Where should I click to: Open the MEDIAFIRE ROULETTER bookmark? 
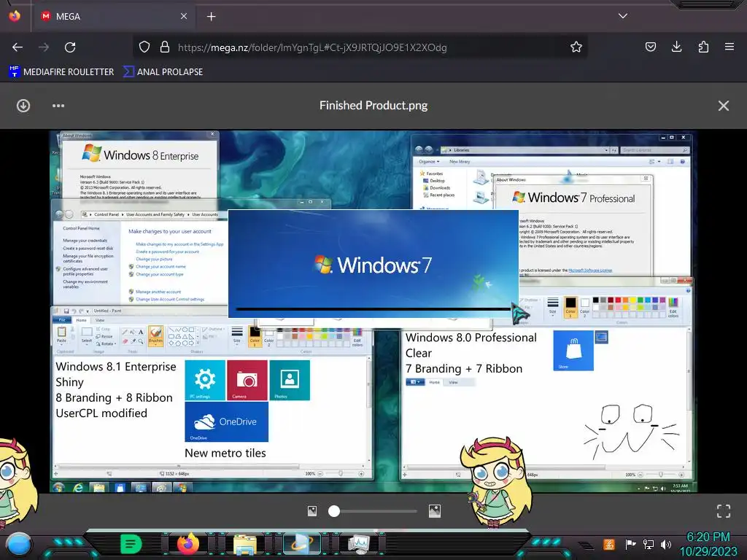pos(61,72)
